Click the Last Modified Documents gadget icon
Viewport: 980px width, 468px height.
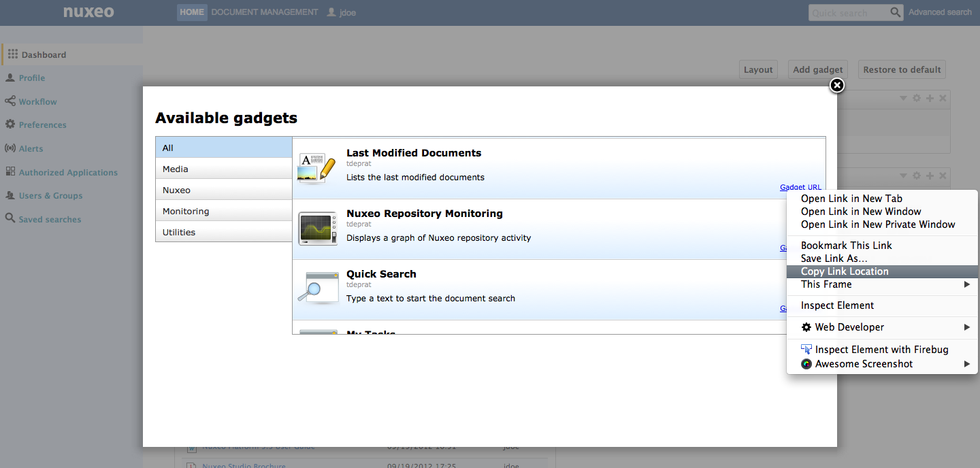click(317, 168)
